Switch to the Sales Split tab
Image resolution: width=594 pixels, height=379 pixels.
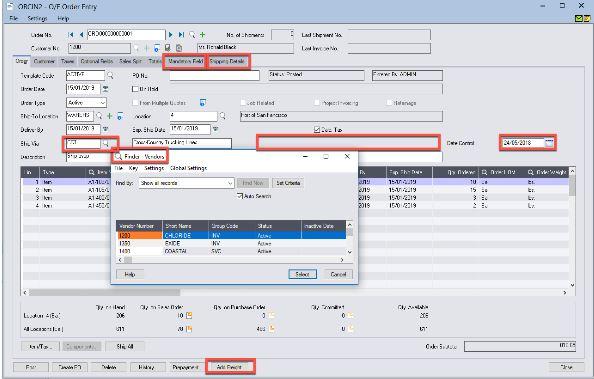[x=130, y=61]
